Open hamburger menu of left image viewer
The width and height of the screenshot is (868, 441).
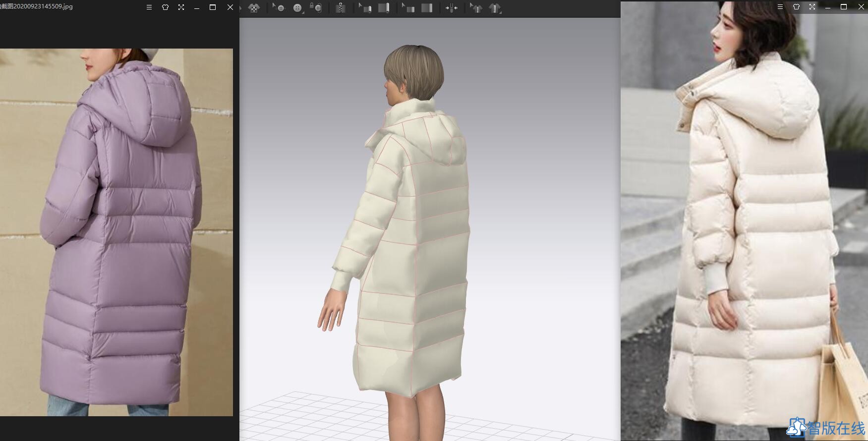pyautogui.click(x=149, y=7)
